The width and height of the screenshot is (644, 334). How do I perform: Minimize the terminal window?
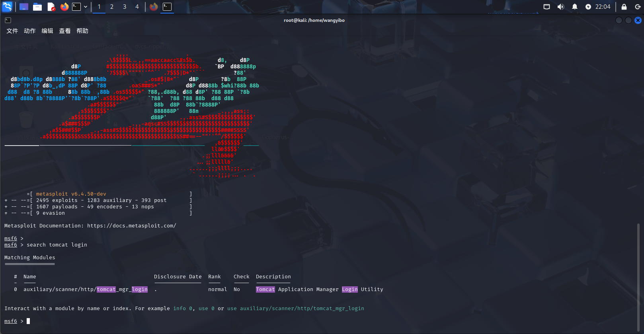619,20
